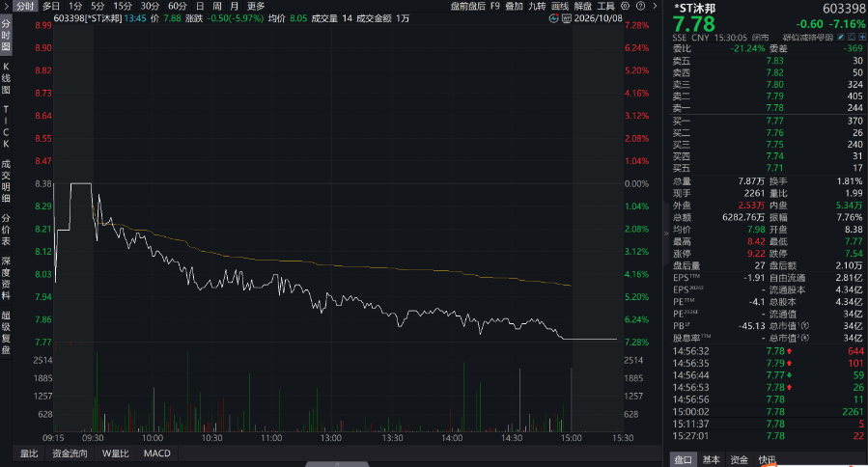Open the 画线 drawing tools
The image size is (868, 467).
tap(560, 6)
